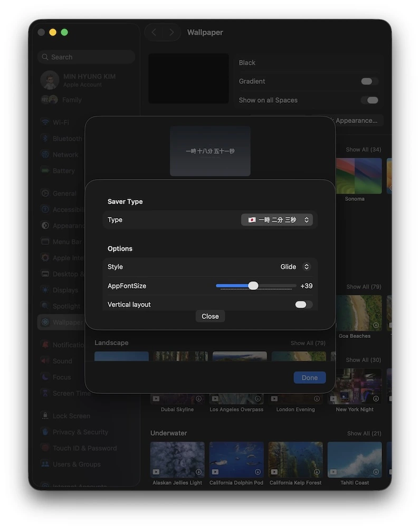The width and height of the screenshot is (420, 528).
Task: Enable the Gradient toggle
Action: pos(369,81)
